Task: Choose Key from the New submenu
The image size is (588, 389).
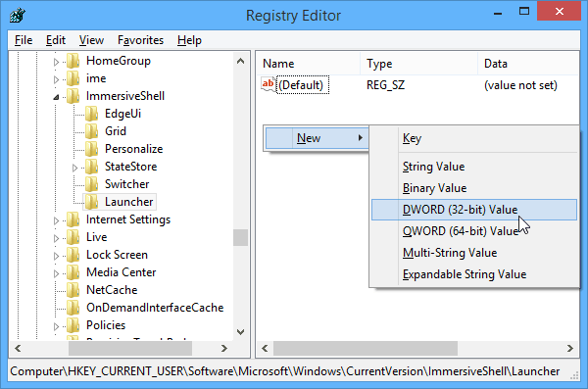Action: 474,138
